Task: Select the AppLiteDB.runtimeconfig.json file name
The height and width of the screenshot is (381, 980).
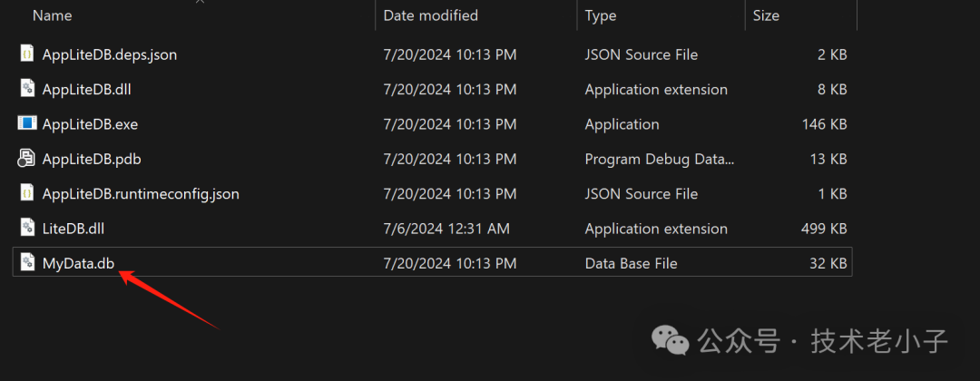Action: 141,194
